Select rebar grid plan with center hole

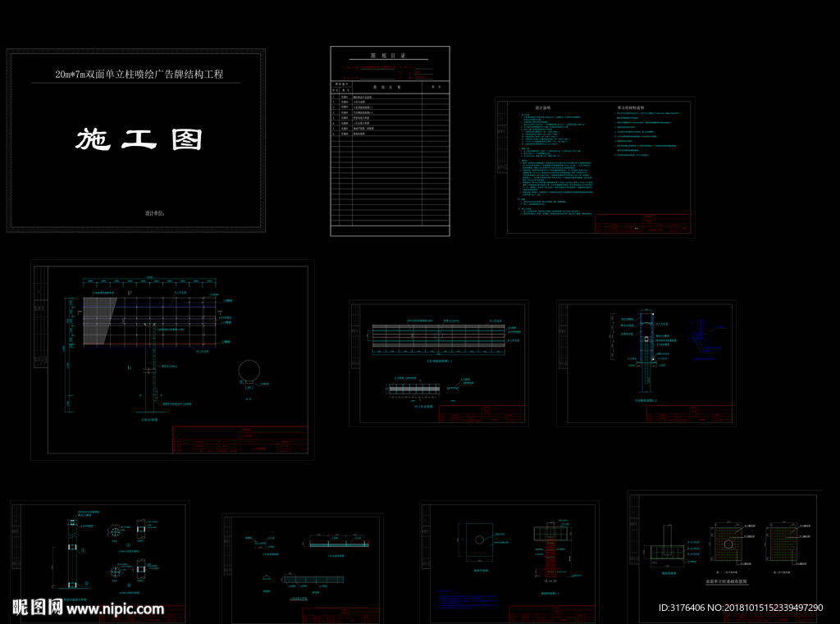728,544
